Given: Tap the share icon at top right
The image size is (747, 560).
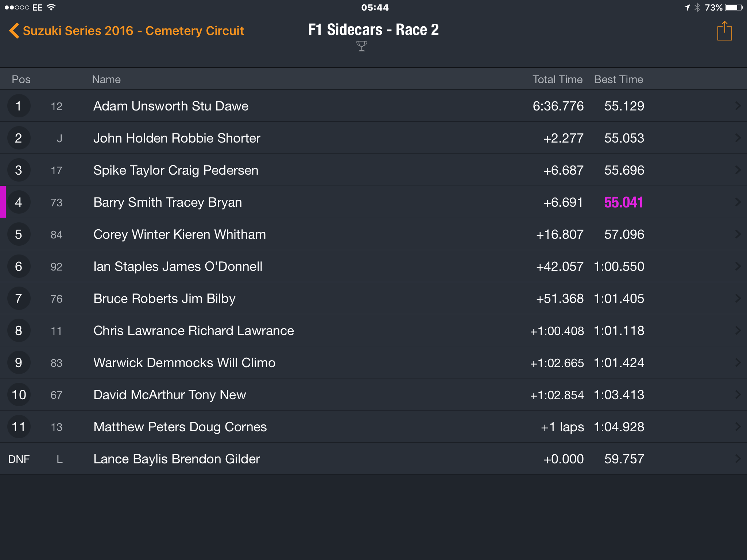Looking at the screenshot, I should pyautogui.click(x=724, y=31).
